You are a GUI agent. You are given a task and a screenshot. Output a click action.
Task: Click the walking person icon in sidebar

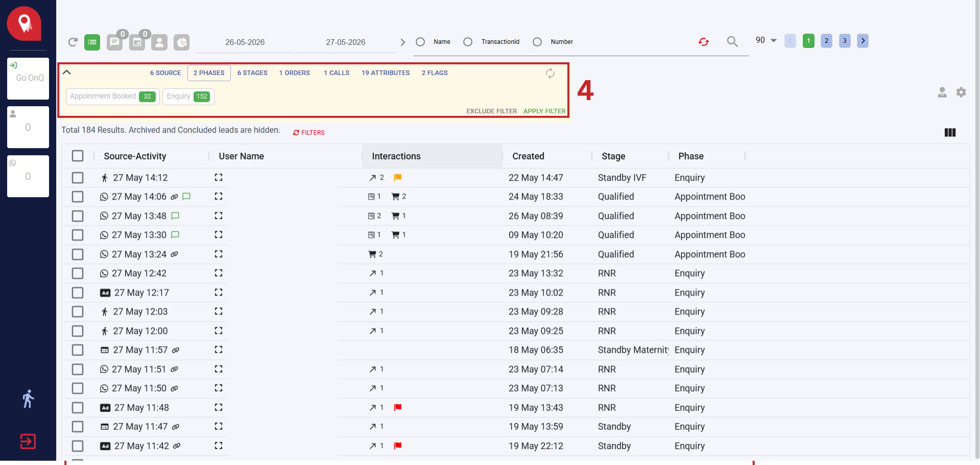pyautogui.click(x=29, y=399)
